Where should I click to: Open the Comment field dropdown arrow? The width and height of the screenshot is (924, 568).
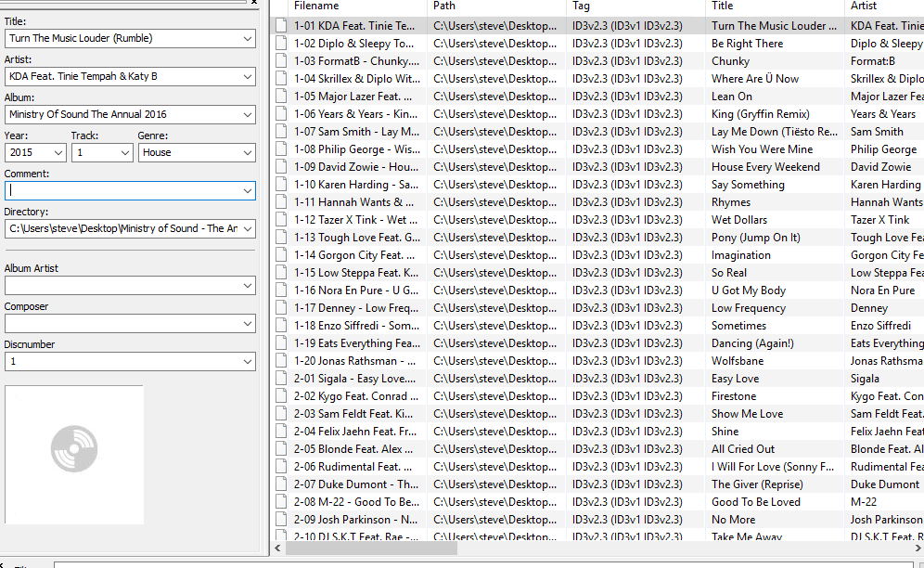(x=248, y=190)
